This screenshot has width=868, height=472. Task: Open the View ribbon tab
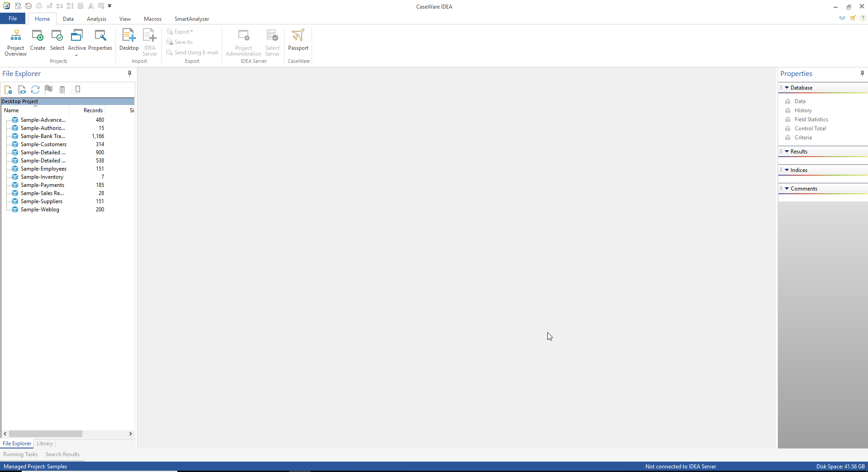coord(125,19)
